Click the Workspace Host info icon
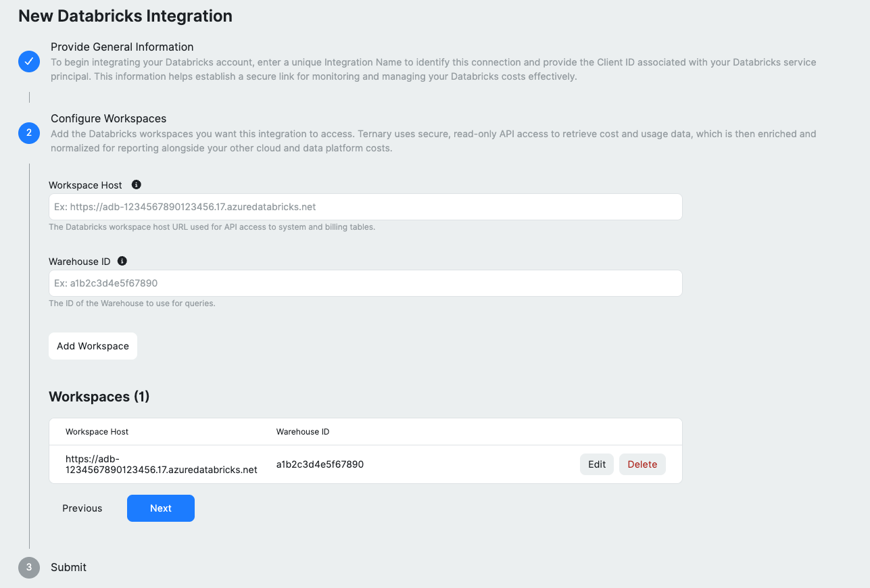This screenshot has width=870, height=588. [136, 185]
